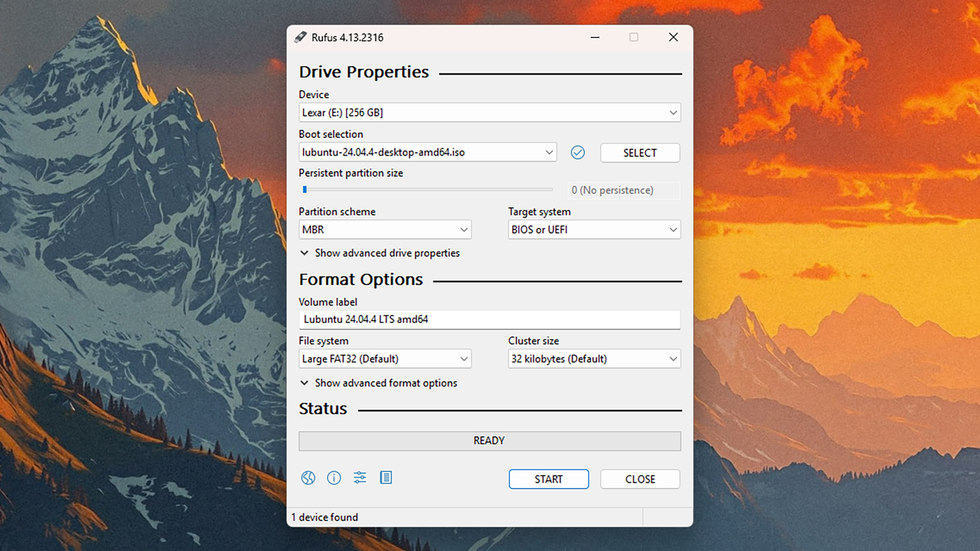The height and width of the screenshot is (551, 980).
Task: Click the Rufus USB icon in title bar
Action: coord(299,37)
